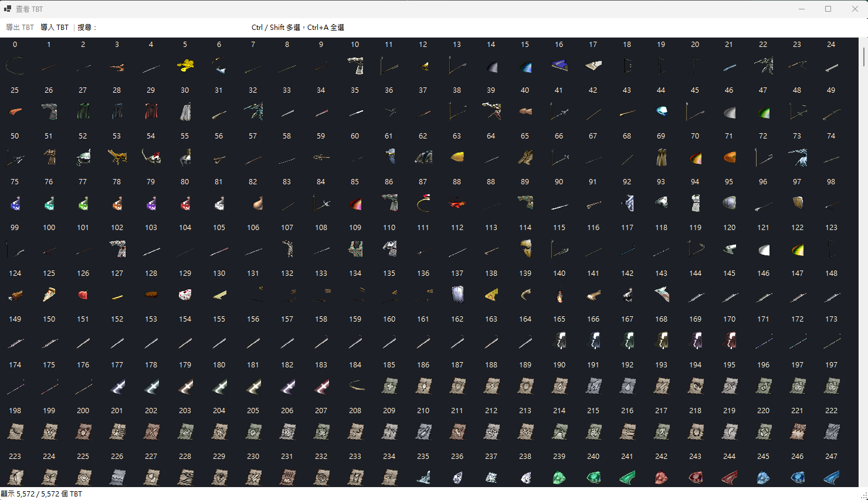Select the skull mask icon numbered 114
Viewport: 868px width, 500px height.
(525, 249)
